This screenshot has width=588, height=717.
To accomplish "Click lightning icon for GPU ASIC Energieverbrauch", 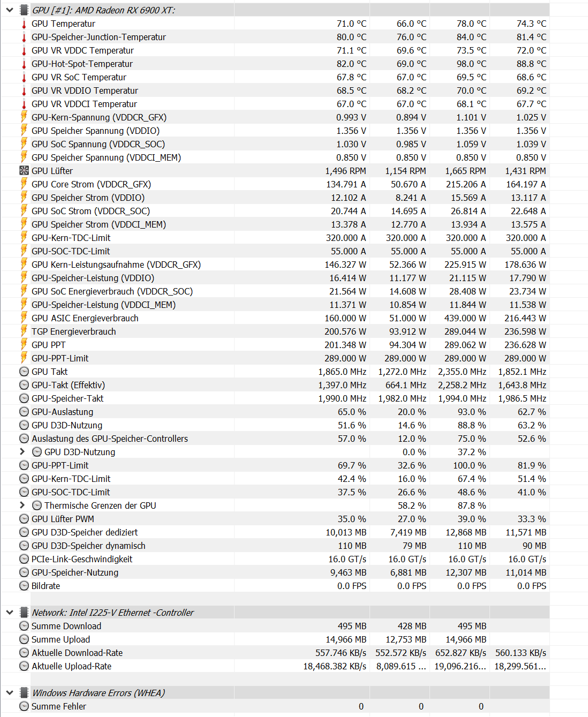I will (24, 318).
